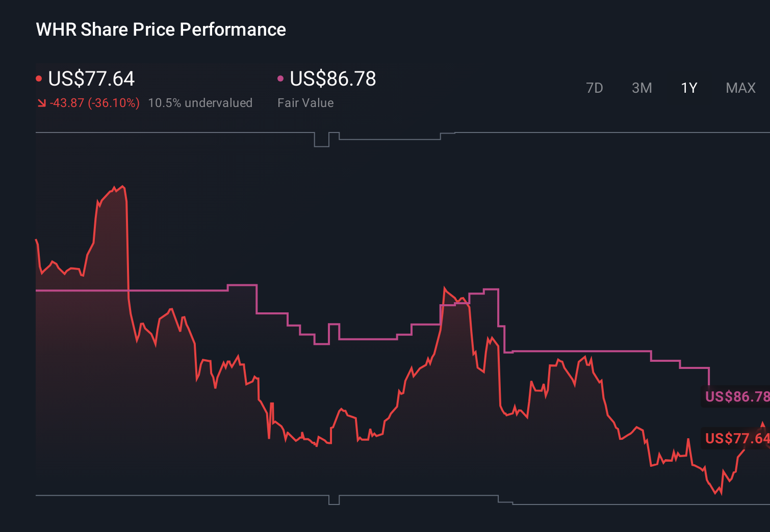Click the 'Fair Value' caption text

[x=305, y=102]
